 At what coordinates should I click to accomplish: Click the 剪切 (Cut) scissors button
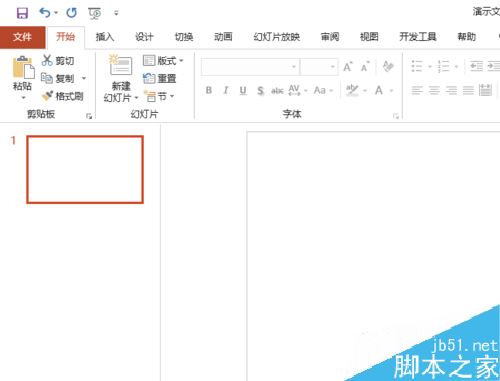pos(58,61)
